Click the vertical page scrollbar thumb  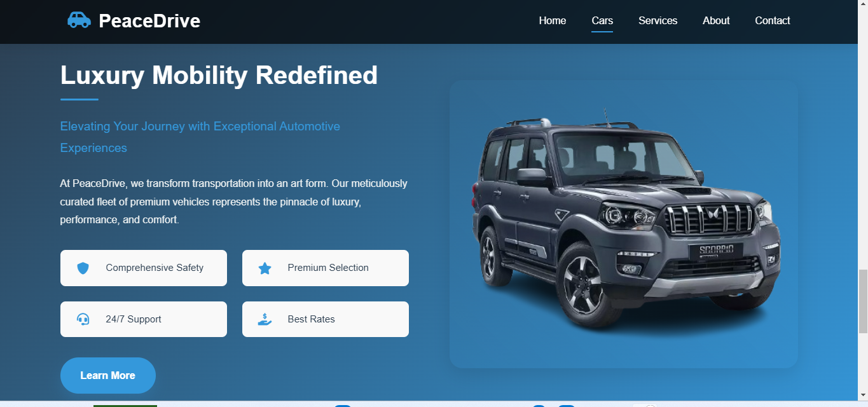pyautogui.click(x=863, y=301)
